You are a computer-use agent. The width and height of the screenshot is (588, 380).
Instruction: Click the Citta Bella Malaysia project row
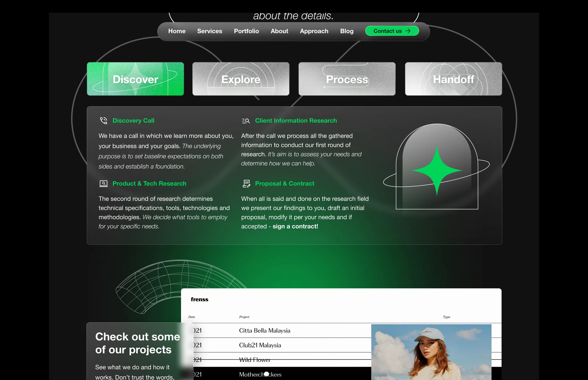(x=265, y=331)
